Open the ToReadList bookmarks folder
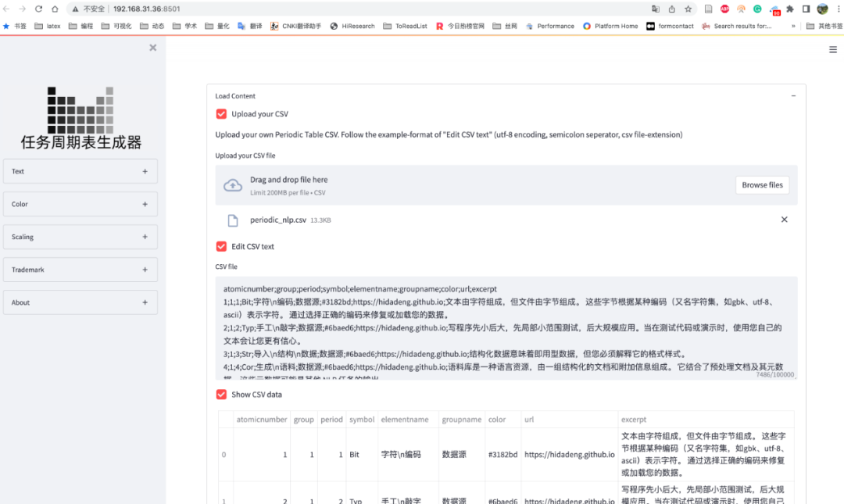This screenshot has width=844, height=504. point(406,26)
